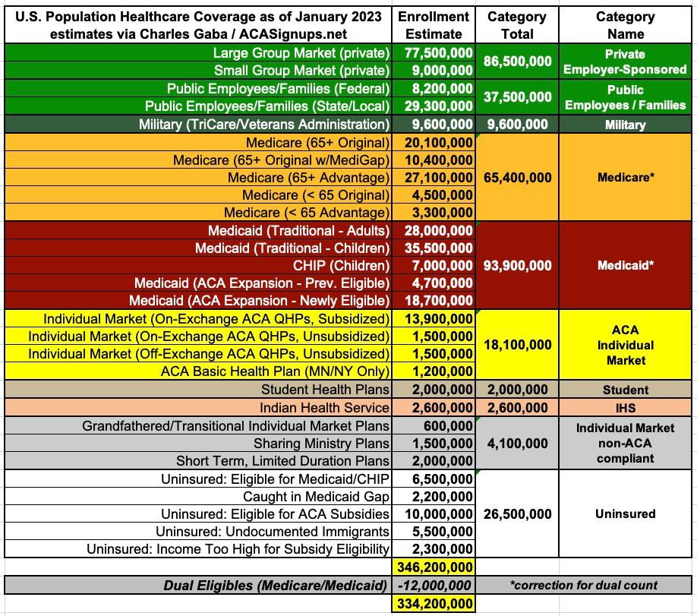
Task: Click the Medicaid* category name cell
Action: (625, 266)
